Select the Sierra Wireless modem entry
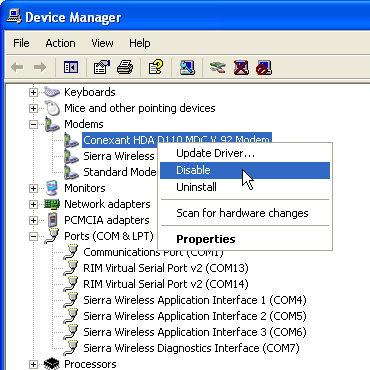This screenshot has width=370, height=370. tap(119, 156)
